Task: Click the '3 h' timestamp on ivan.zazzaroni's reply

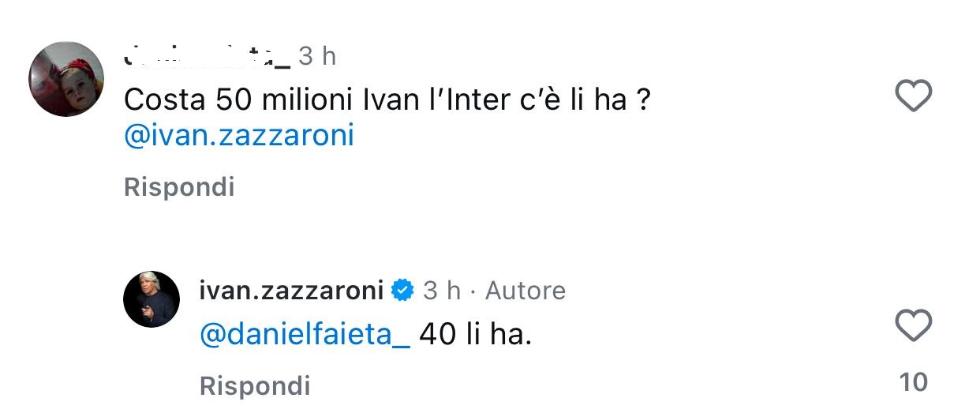Action: point(442,291)
